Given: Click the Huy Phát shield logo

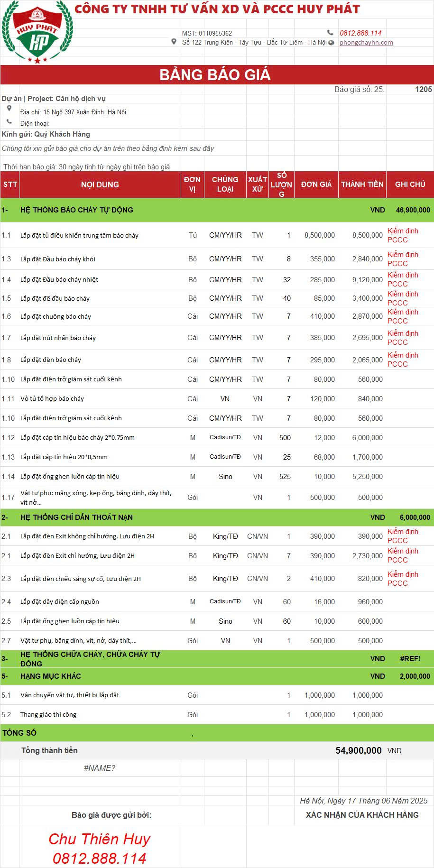Looking at the screenshot, I should (x=37, y=33).
